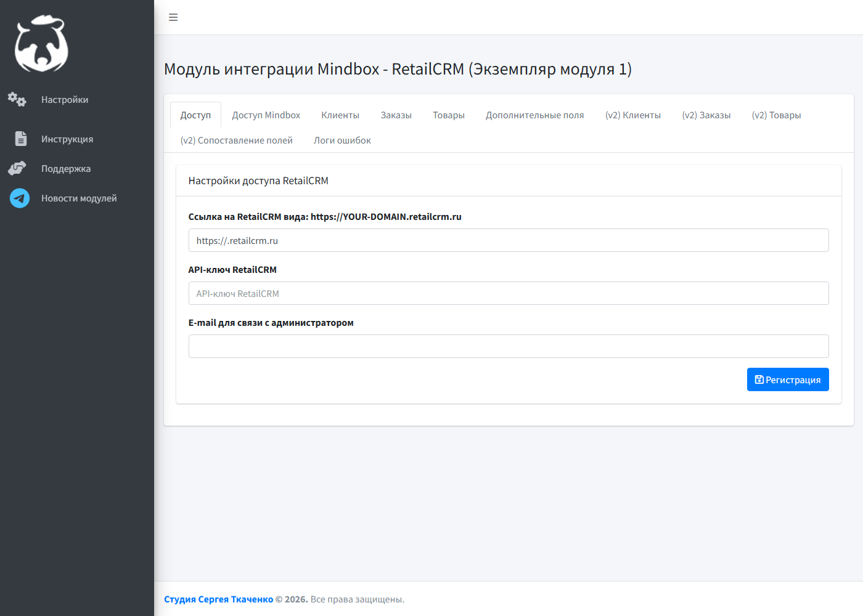Image resolution: width=863 pixels, height=616 pixels.
Task: Open Настройки in the sidebar
Action: point(65,100)
